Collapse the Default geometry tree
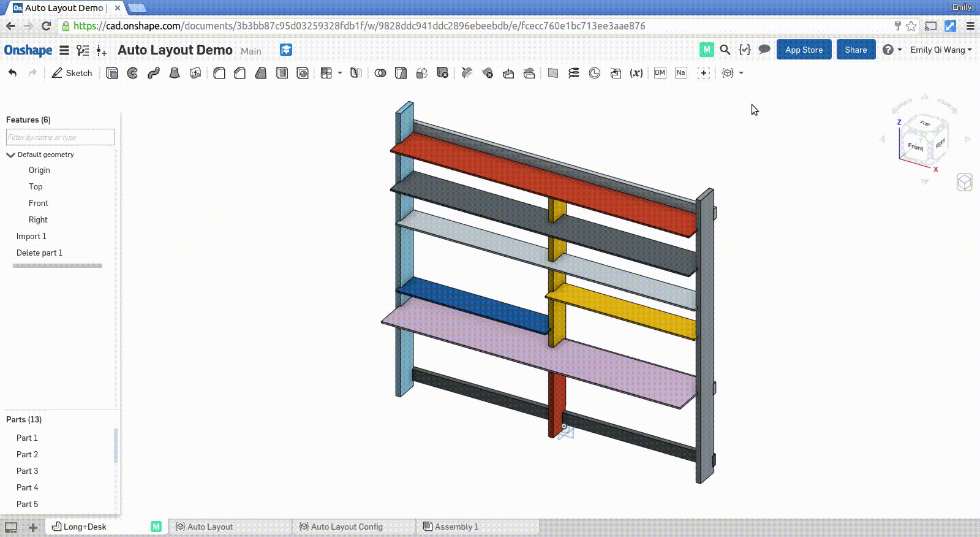 tap(10, 155)
